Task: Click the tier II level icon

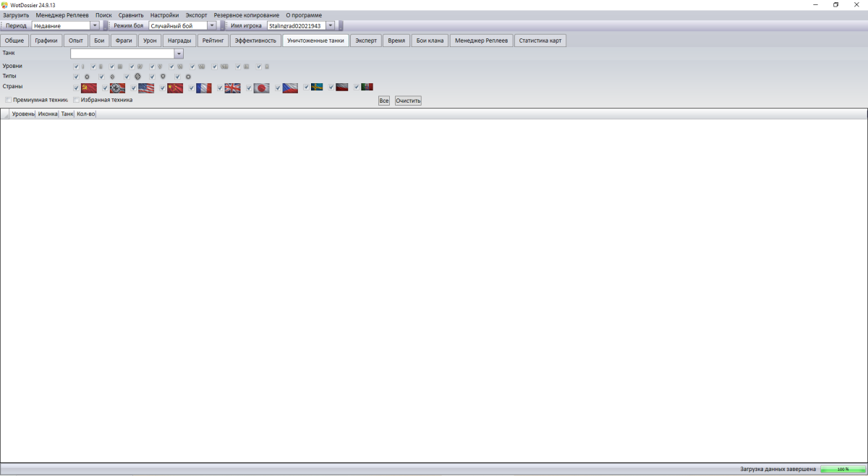Action: coord(101,67)
